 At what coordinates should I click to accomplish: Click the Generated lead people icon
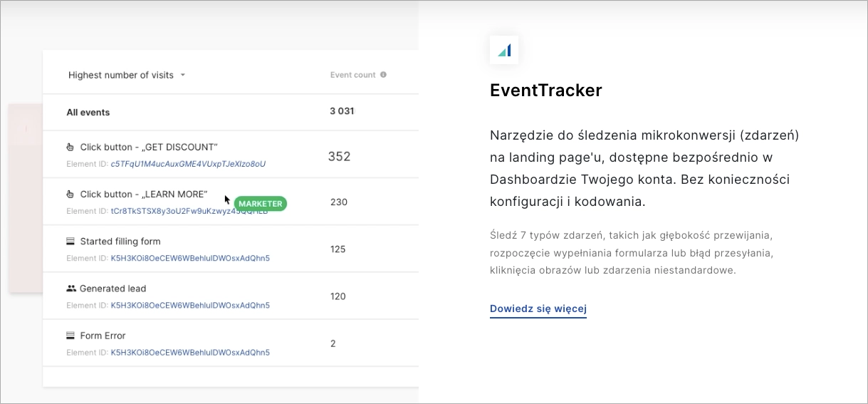(70, 289)
